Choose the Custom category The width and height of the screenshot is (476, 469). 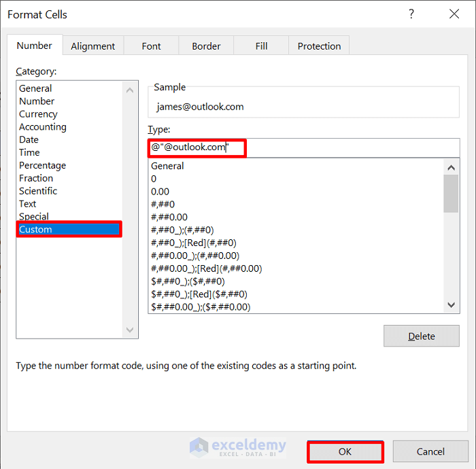pos(35,229)
